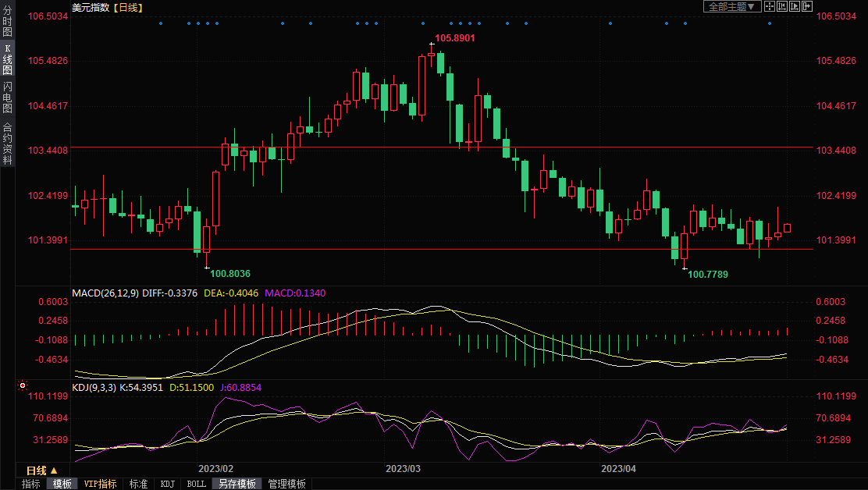This screenshot has height=490, width=868.
Task: Click the chart playback arrow icon
Action: (x=795, y=6)
